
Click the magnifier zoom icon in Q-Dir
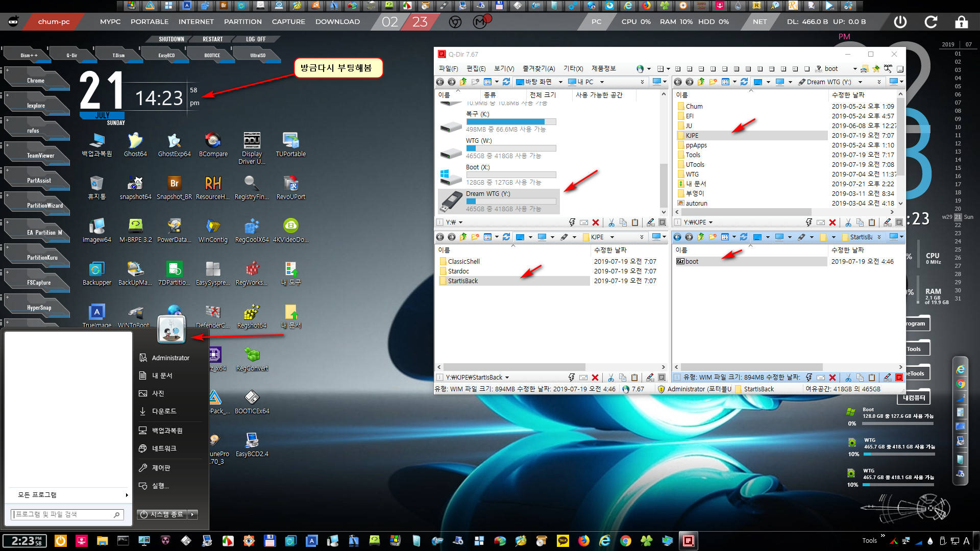pyautogui.click(x=888, y=68)
